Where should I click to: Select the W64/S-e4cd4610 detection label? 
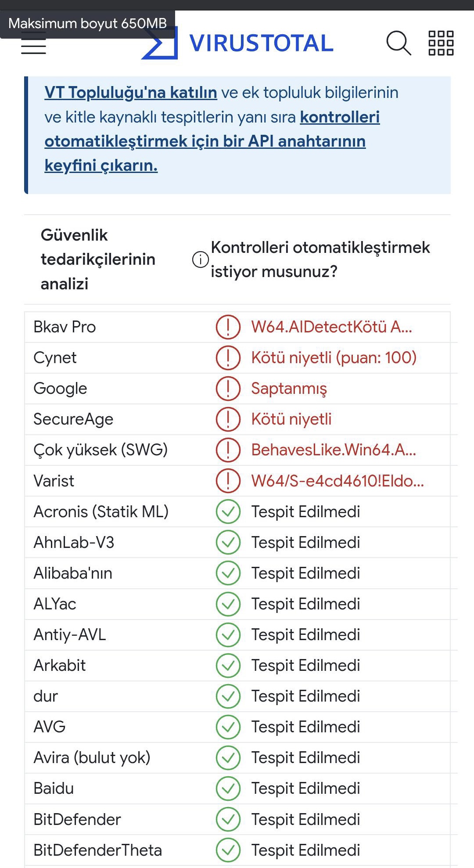pos(337,481)
